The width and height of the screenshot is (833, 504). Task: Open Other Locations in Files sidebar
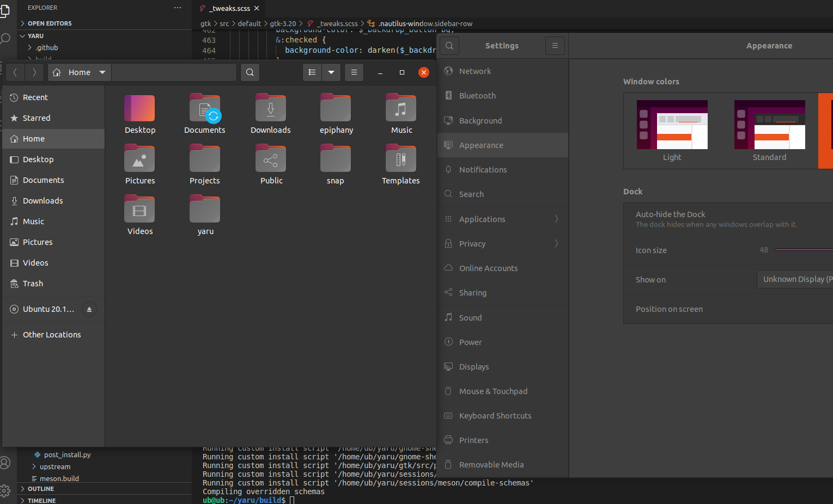[x=53, y=335]
